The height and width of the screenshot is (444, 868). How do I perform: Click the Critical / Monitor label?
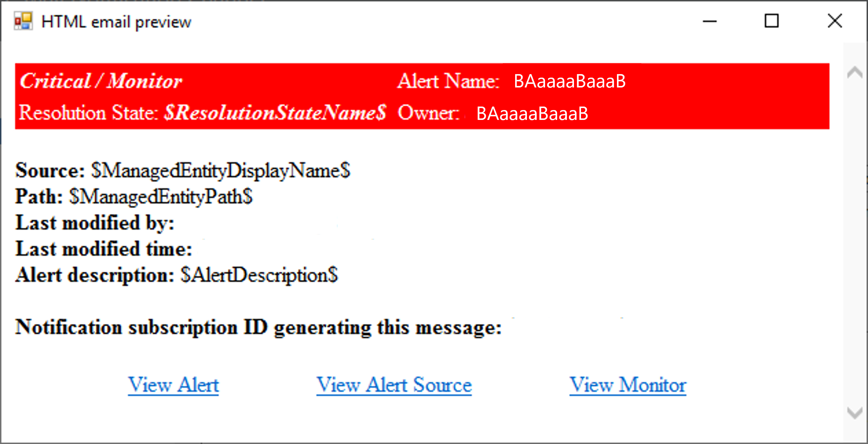coord(84,81)
